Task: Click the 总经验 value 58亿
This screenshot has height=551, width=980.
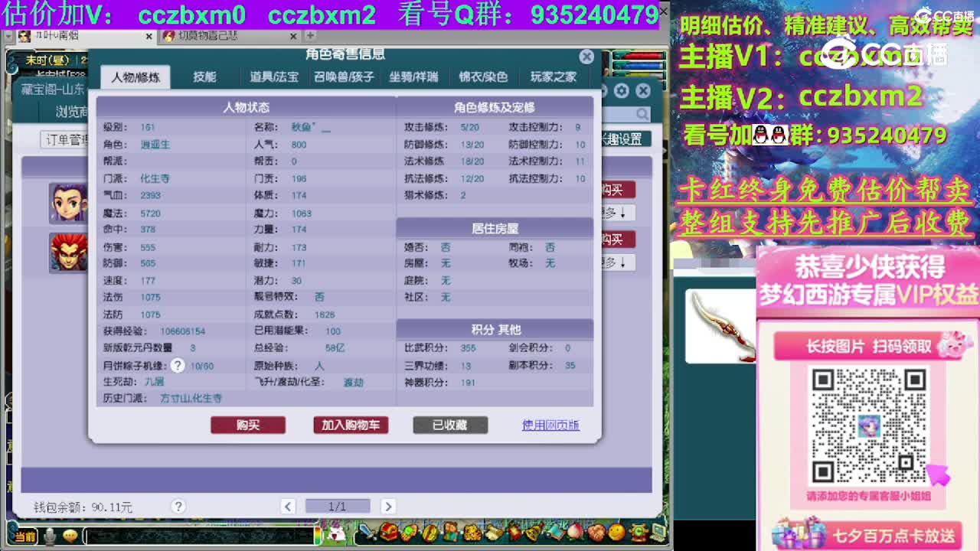Action: (x=335, y=347)
